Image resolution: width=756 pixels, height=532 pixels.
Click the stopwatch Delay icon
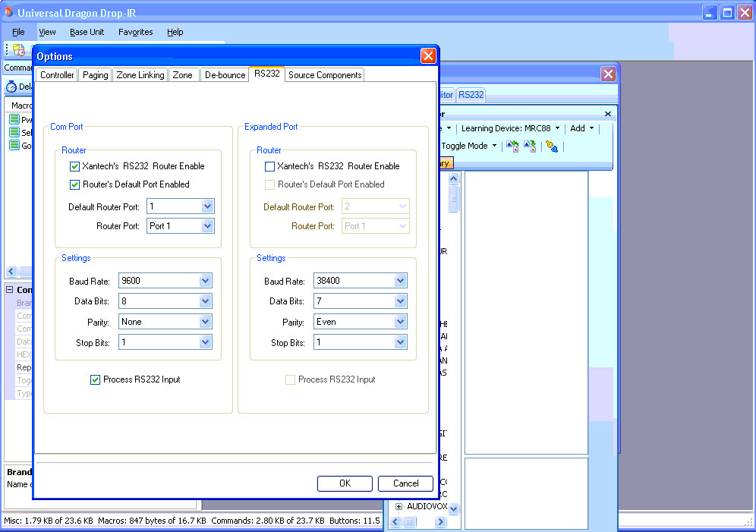[11, 87]
